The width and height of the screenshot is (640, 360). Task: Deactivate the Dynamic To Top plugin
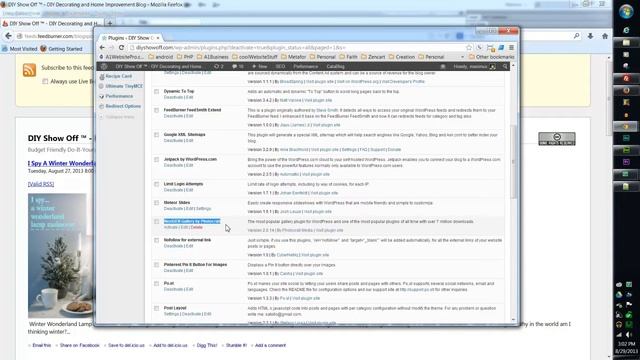tap(173, 98)
